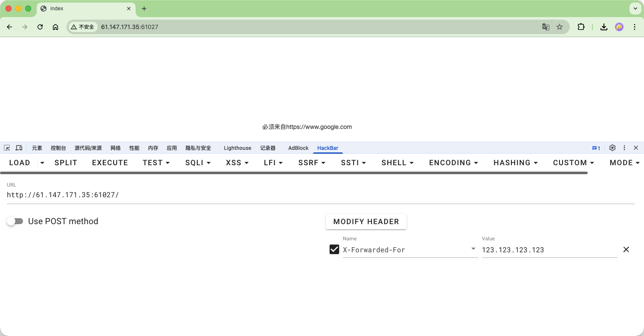Remove the X-Forwarded-For header row
The height and width of the screenshot is (336, 644).
(626, 250)
